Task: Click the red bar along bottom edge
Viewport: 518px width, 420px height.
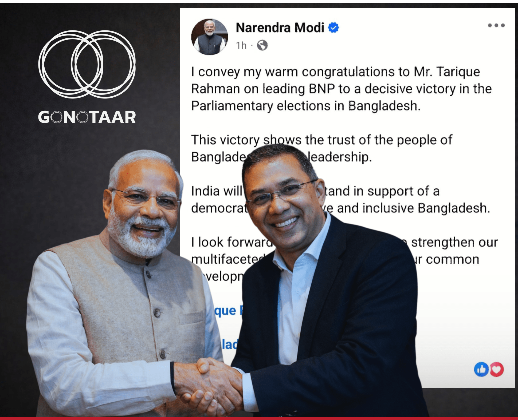Action: pyautogui.click(x=259, y=419)
